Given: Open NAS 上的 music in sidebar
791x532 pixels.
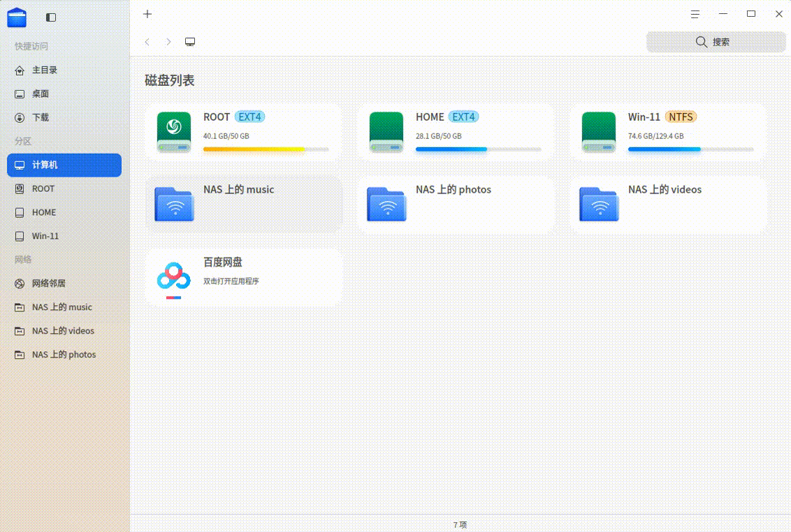Looking at the screenshot, I should point(64,308).
